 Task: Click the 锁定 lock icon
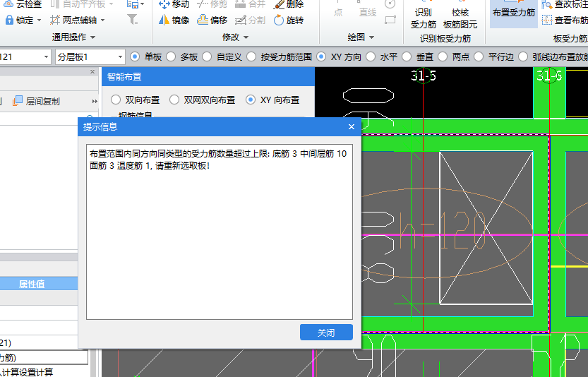[x=9, y=20]
